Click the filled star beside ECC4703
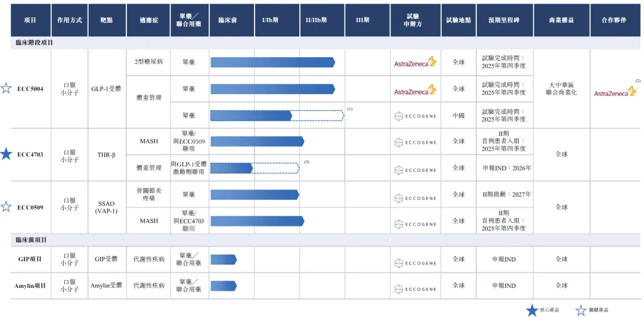Screen dimensions: 644x317 pos(6,154)
